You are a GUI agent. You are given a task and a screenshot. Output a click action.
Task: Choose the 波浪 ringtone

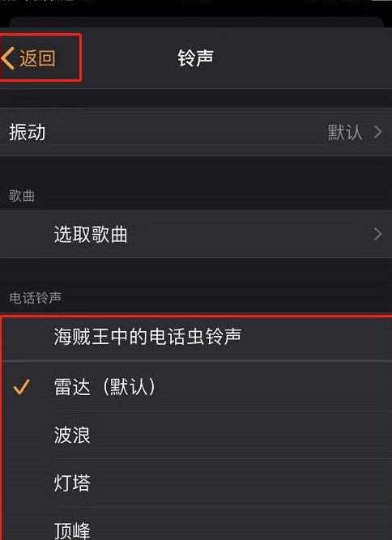click(196, 435)
